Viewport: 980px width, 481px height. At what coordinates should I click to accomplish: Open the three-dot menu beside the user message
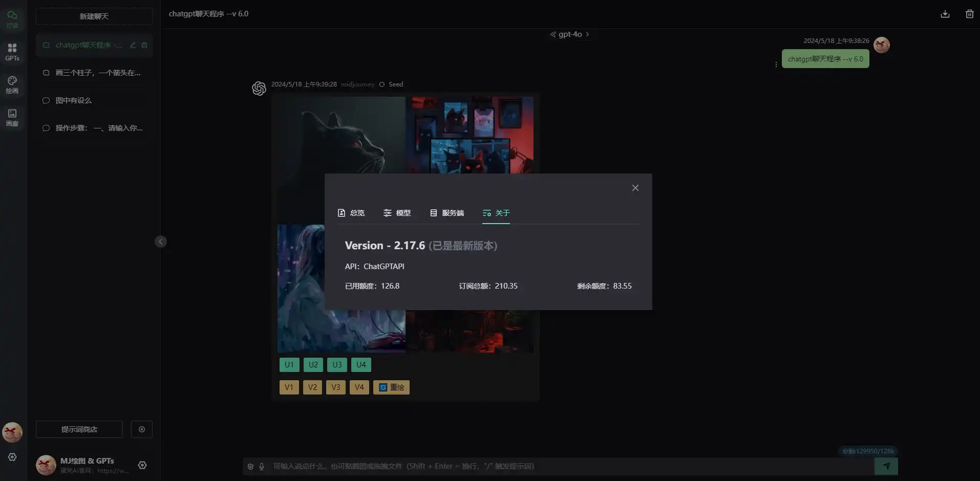pos(776,64)
